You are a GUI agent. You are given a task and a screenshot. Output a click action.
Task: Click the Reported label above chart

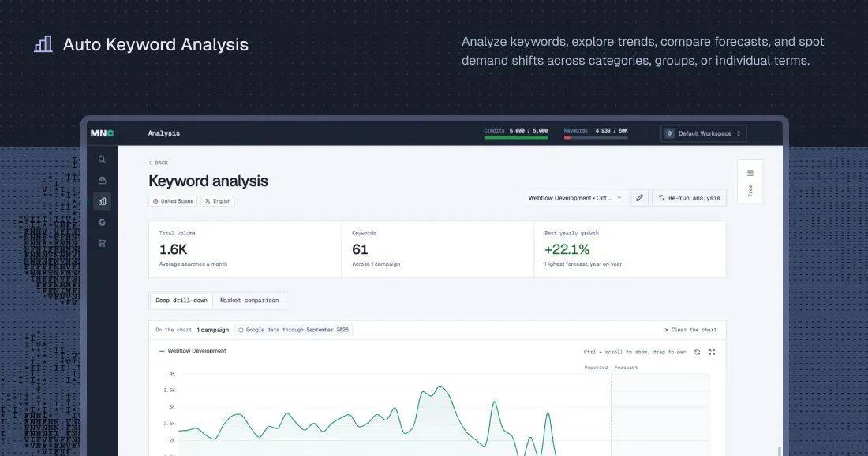click(x=596, y=368)
